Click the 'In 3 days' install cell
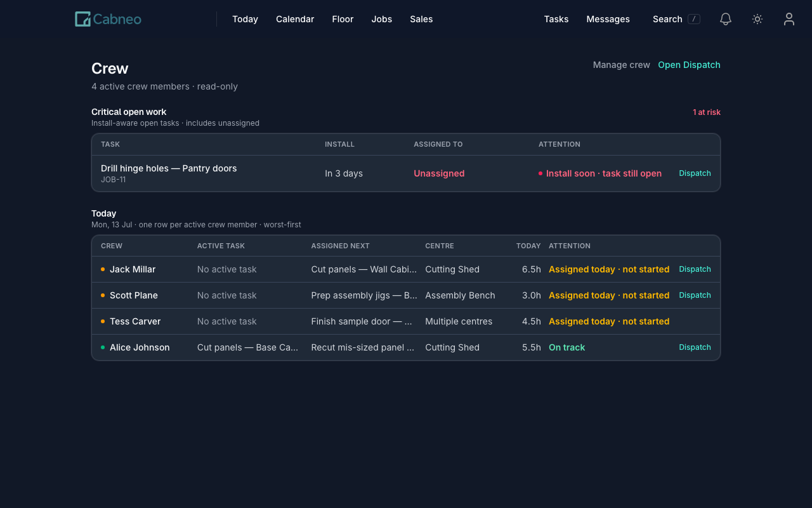 coord(344,173)
